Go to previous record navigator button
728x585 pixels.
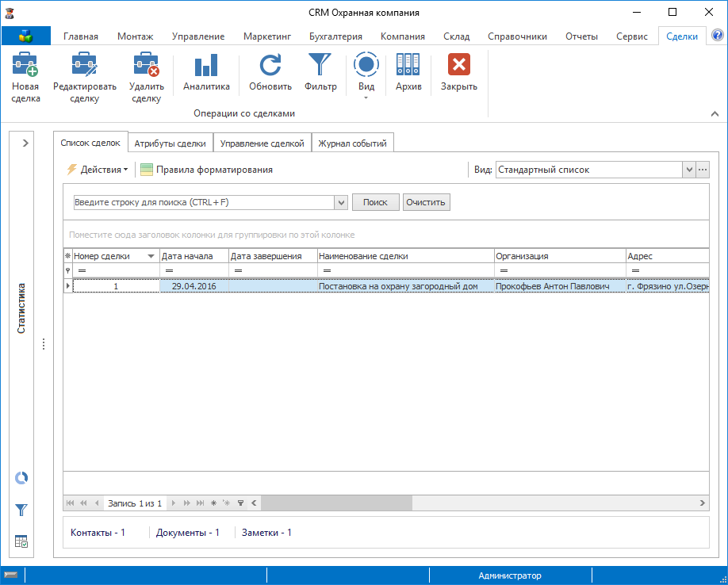pyautogui.click(x=97, y=503)
